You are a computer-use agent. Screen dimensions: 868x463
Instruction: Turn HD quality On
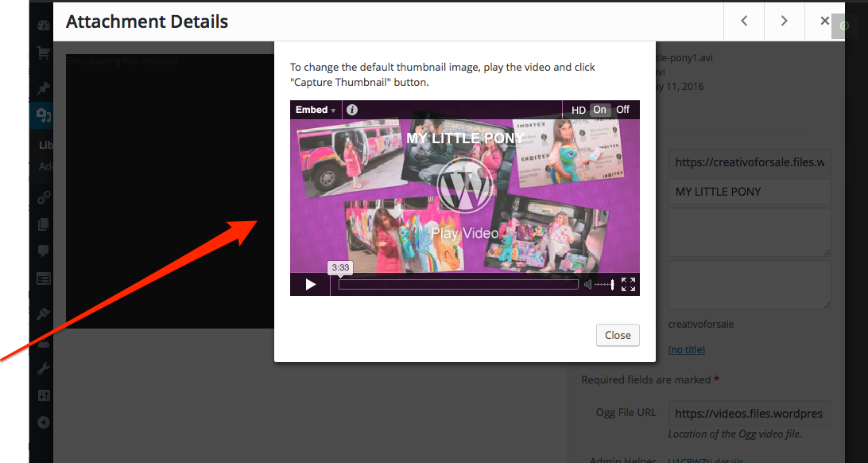[x=599, y=110]
